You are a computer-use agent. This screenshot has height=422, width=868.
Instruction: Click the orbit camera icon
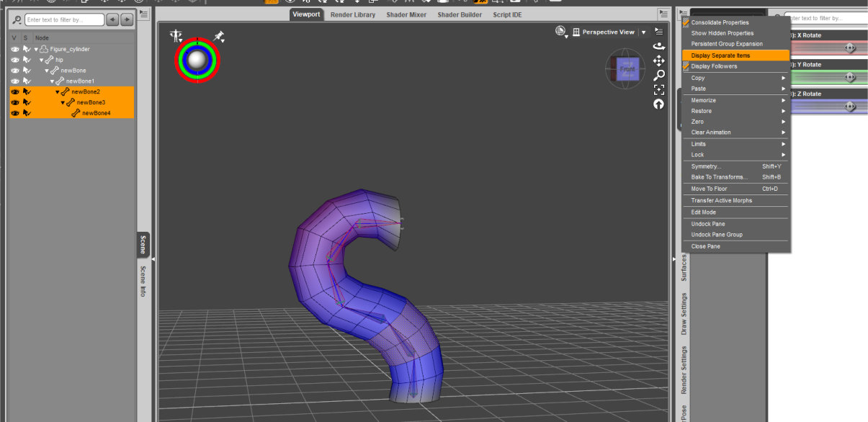point(658,46)
